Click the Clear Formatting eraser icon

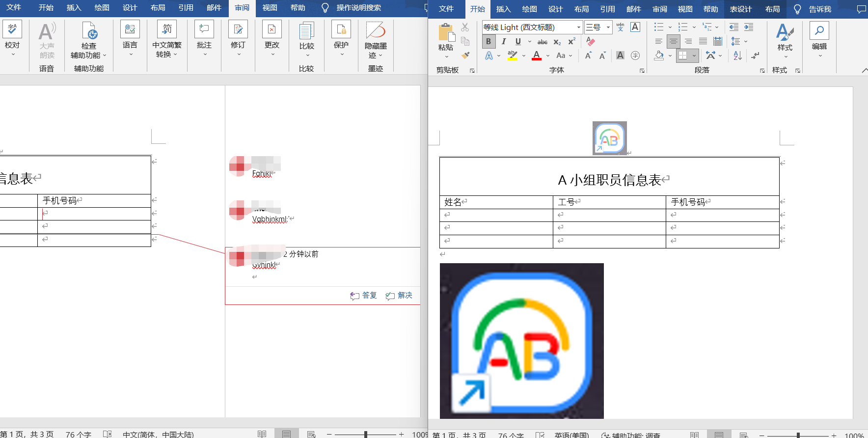click(591, 42)
